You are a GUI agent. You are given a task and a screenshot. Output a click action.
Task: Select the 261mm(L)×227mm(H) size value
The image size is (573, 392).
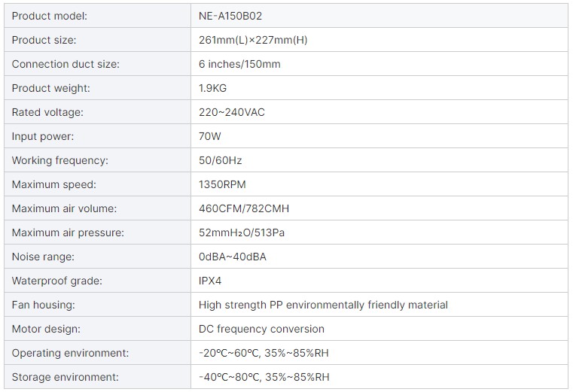pyautogui.click(x=253, y=40)
